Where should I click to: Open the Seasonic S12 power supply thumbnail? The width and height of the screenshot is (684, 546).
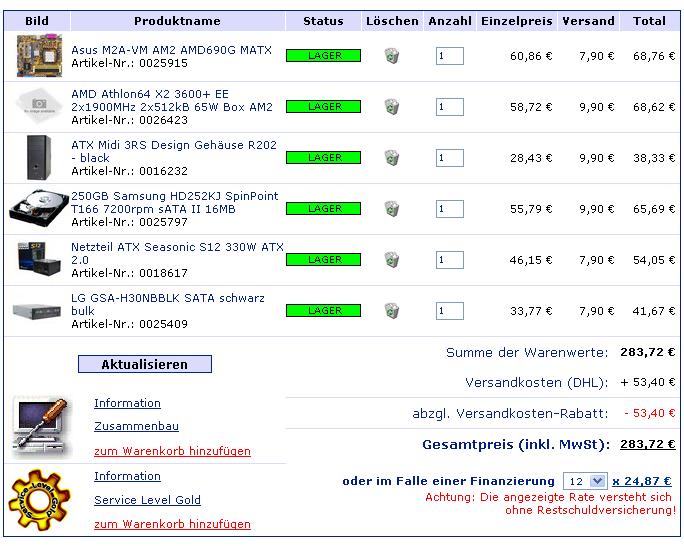tap(39, 259)
